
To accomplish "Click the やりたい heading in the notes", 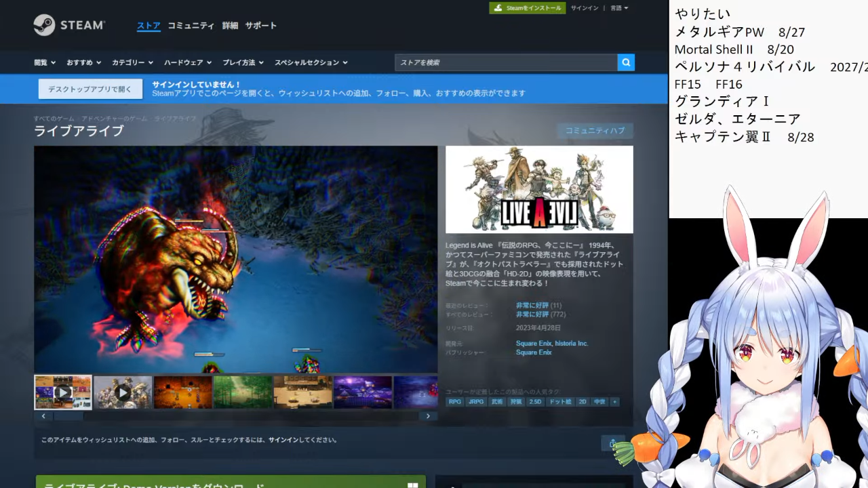I will (x=703, y=14).
